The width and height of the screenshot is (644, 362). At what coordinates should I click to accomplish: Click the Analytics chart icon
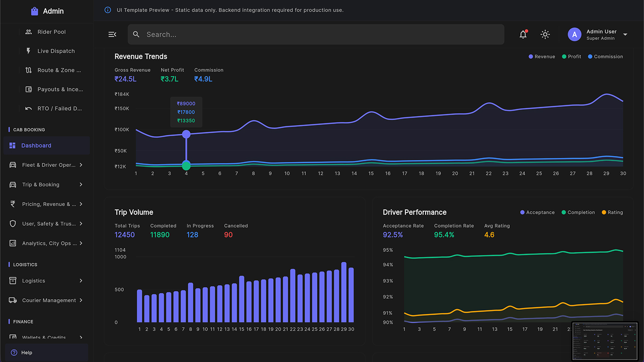pos(13,243)
